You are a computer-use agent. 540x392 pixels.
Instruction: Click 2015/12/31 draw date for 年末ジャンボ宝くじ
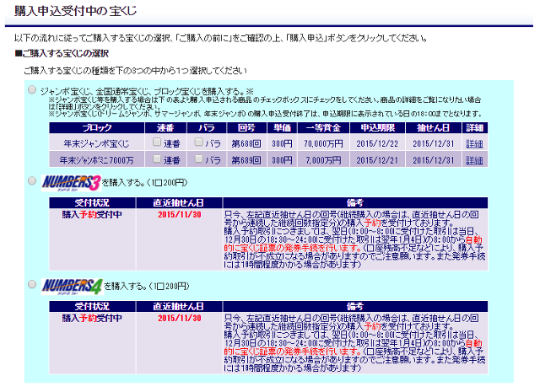(x=433, y=143)
